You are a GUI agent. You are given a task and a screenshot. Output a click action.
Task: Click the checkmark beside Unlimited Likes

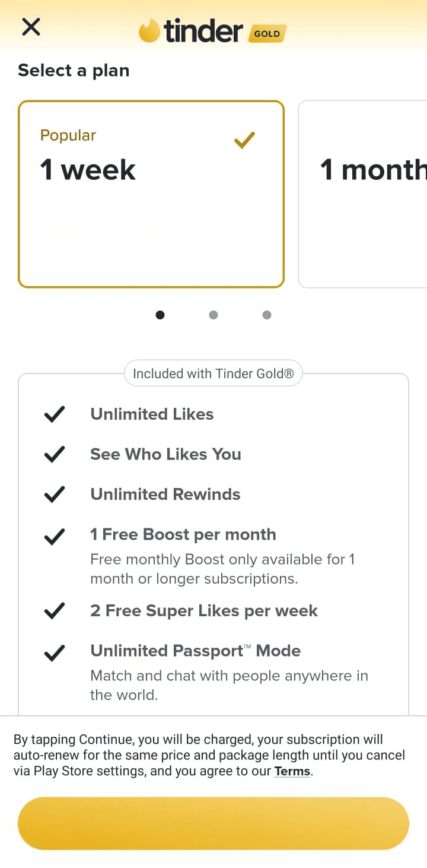(x=54, y=413)
